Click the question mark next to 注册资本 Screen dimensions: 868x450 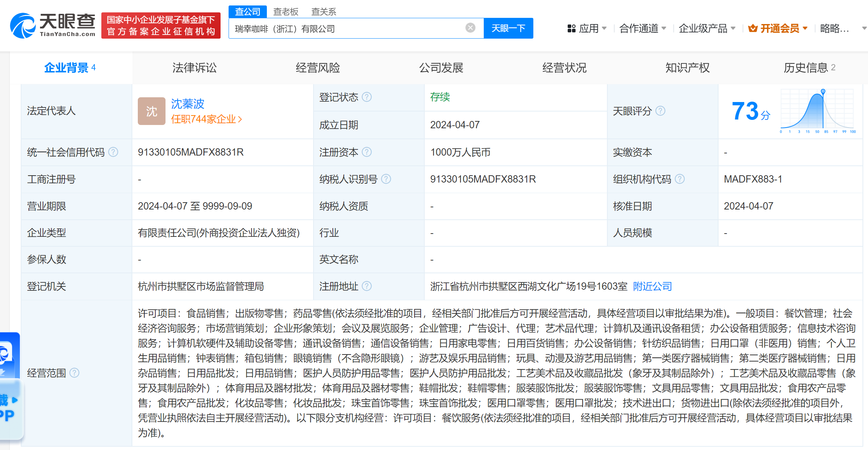pos(366,152)
